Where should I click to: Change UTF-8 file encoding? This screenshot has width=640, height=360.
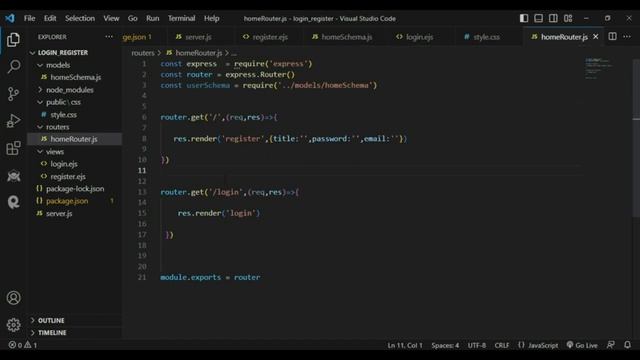476,345
